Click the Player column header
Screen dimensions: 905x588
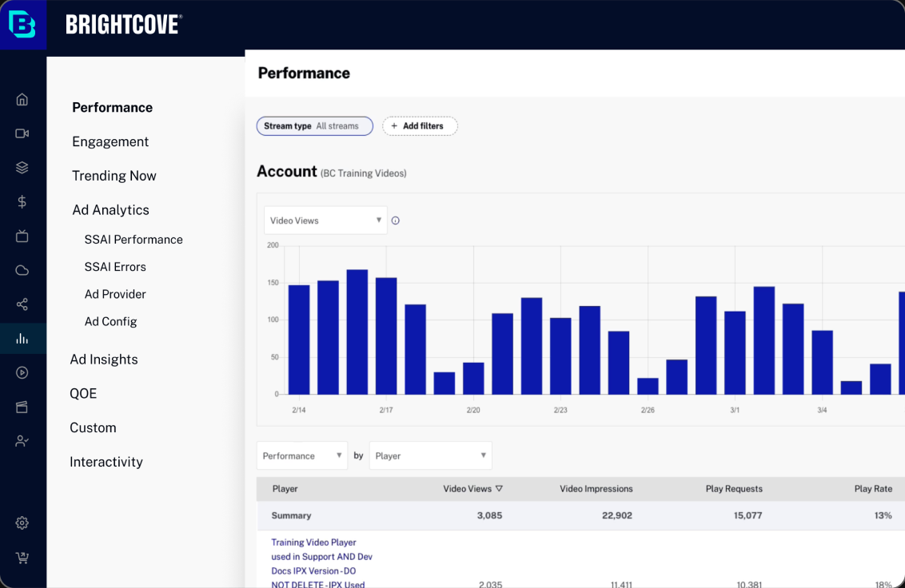tap(285, 489)
